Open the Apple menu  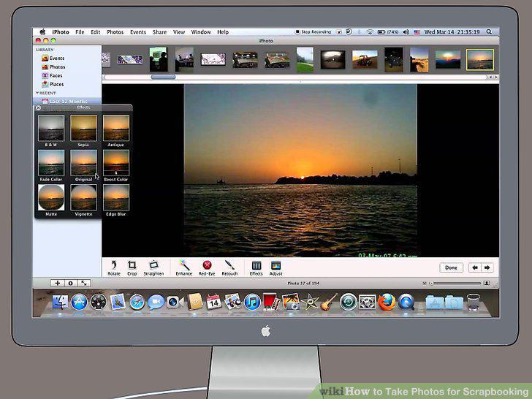[x=42, y=32]
